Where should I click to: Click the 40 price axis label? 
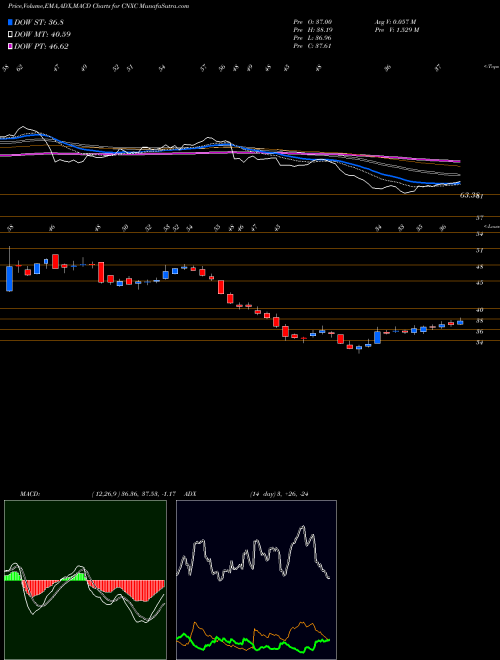[x=479, y=310]
